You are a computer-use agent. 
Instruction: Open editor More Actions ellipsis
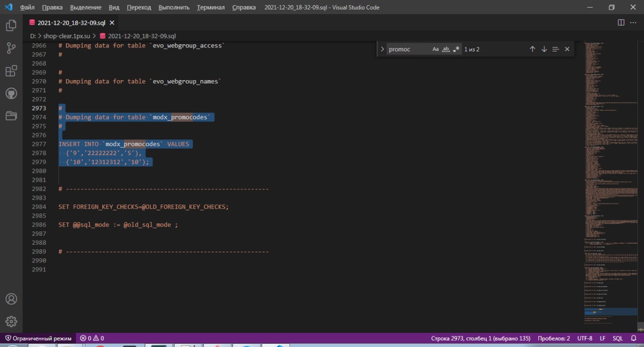coord(634,23)
